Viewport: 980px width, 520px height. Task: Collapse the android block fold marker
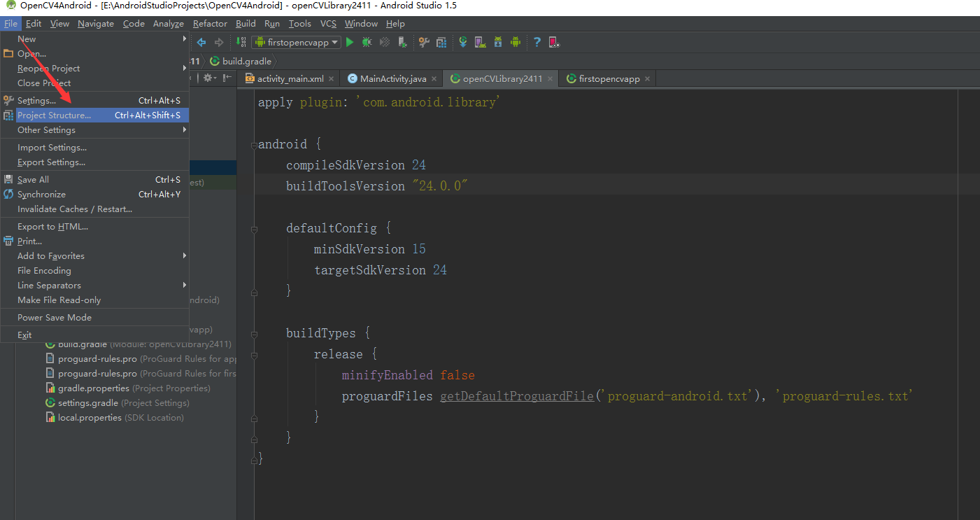(x=253, y=145)
